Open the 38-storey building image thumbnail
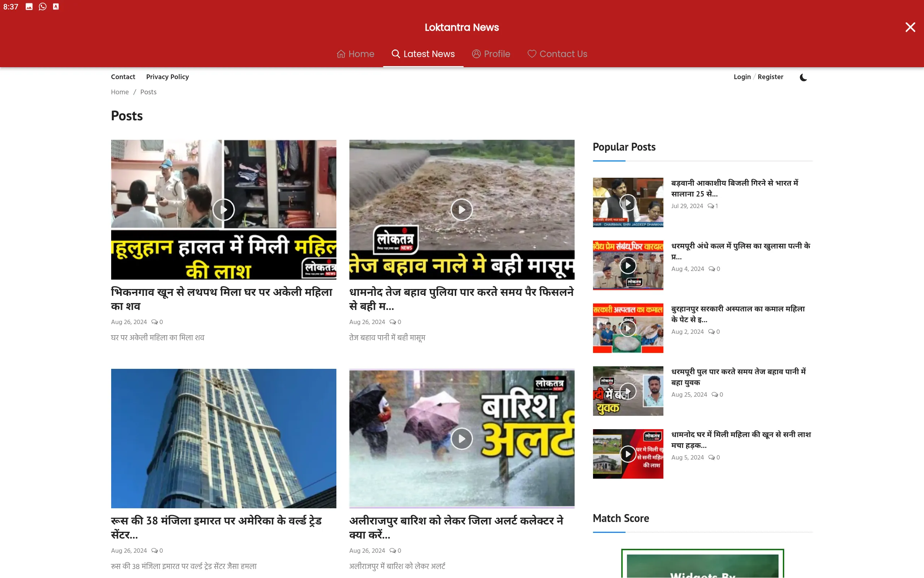Image resolution: width=924 pixels, height=578 pixels. point(223,439)
